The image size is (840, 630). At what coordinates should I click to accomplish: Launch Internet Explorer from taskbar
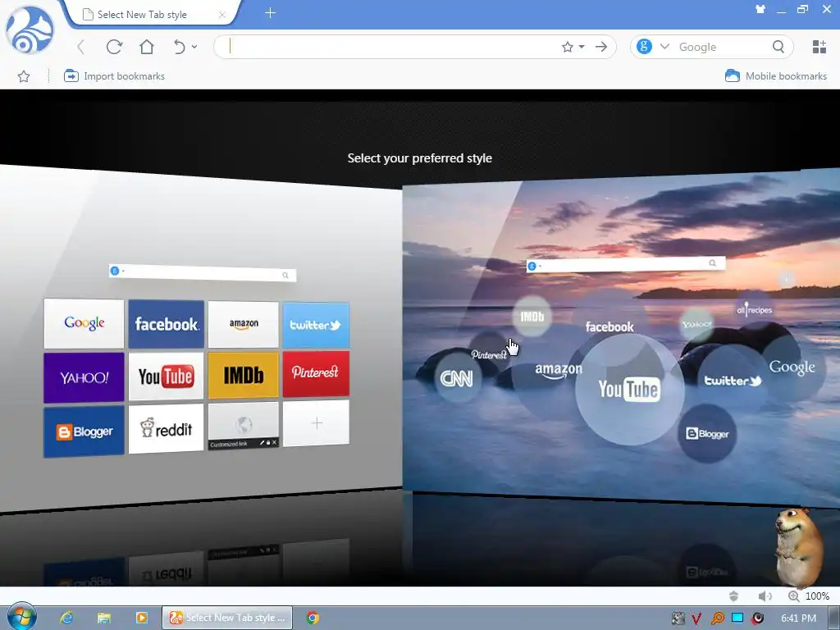click(66, 618)
